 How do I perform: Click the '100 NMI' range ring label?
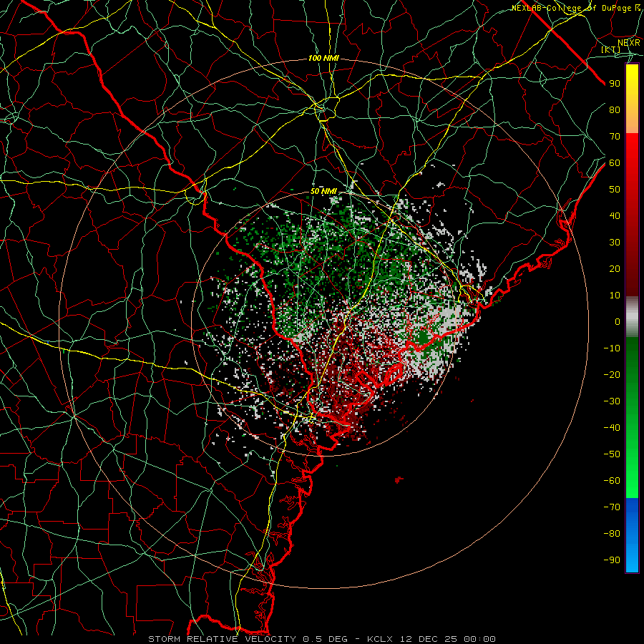[x=323, y=59]
